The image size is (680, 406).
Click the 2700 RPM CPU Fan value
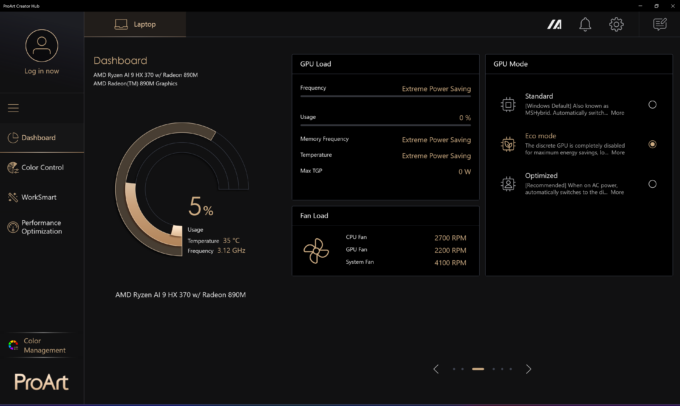pos(450,238)
